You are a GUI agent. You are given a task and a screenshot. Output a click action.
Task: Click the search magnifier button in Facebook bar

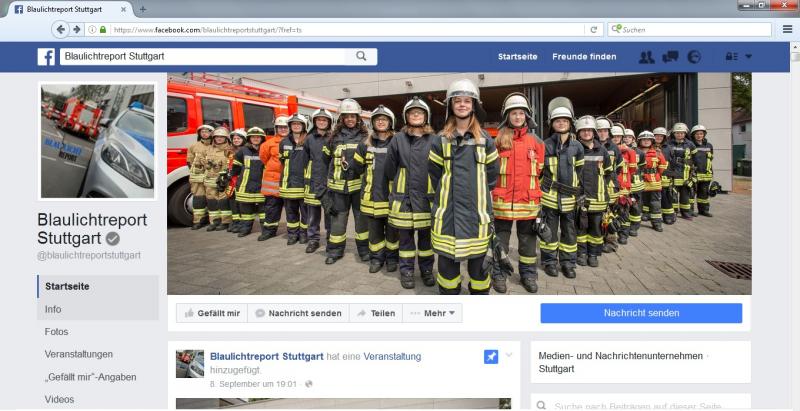pos(361,57)
